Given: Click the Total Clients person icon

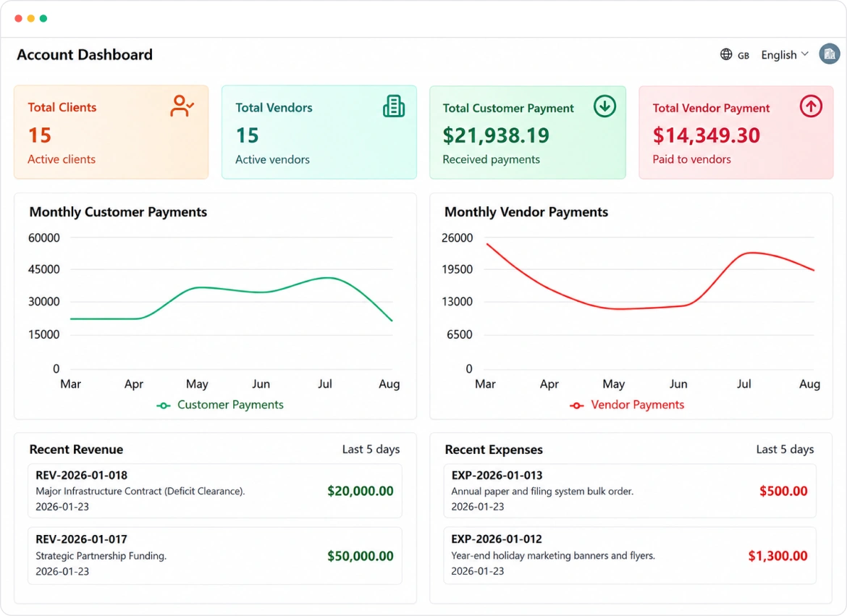Looking at the screenshot, I should [182, 106].
